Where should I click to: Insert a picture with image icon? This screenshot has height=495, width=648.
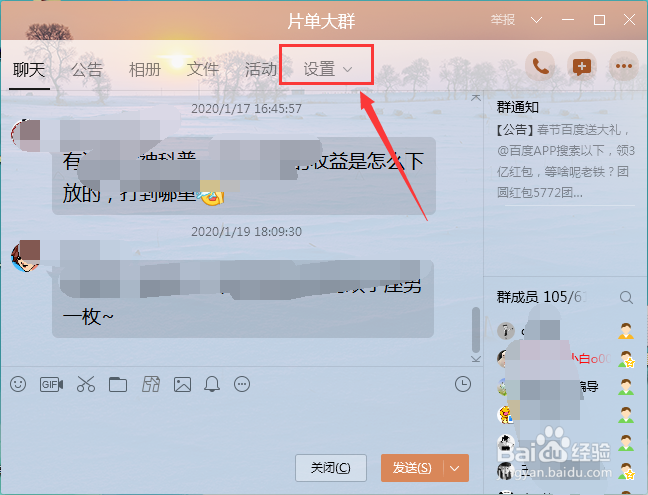[182, 385]
